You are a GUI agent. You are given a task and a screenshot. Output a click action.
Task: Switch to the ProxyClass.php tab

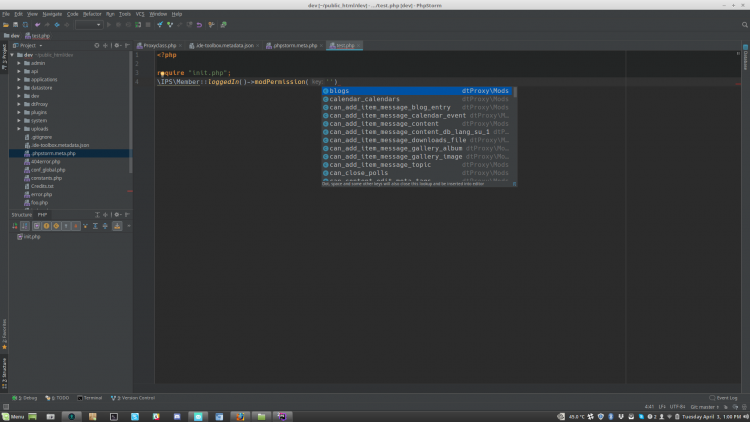click(x=158, y=45)
